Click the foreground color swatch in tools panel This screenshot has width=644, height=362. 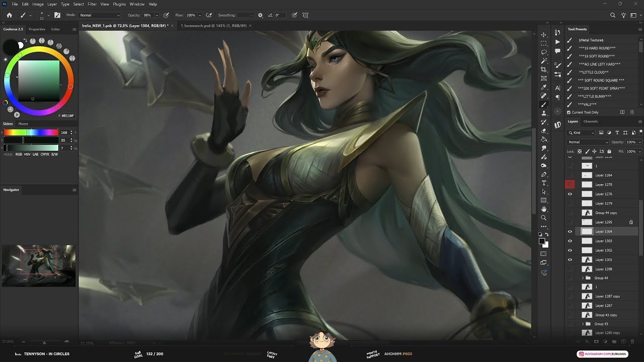[542, 241]
